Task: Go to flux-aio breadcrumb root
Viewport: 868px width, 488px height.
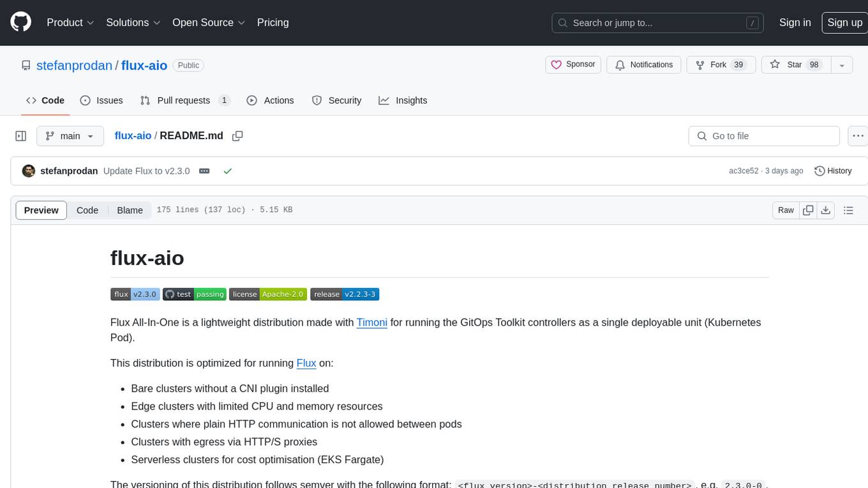Action: [133, 136]
